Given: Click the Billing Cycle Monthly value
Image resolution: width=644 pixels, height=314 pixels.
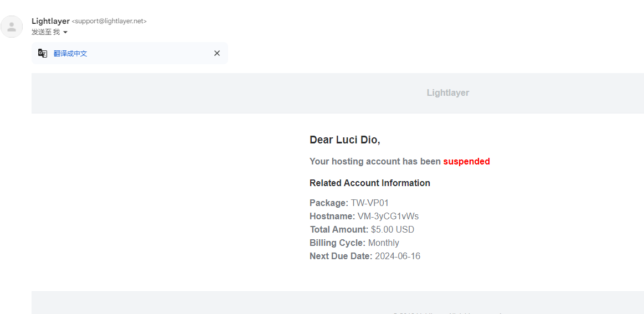Looking at the screenshot, I should pyautogui.click(x=384, y=243).
